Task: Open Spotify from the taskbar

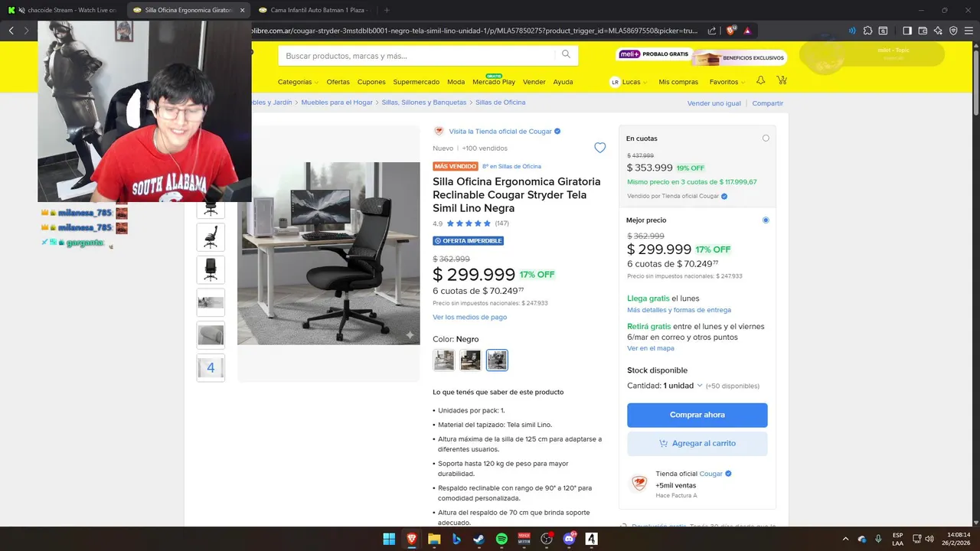Action: [501, 539]
